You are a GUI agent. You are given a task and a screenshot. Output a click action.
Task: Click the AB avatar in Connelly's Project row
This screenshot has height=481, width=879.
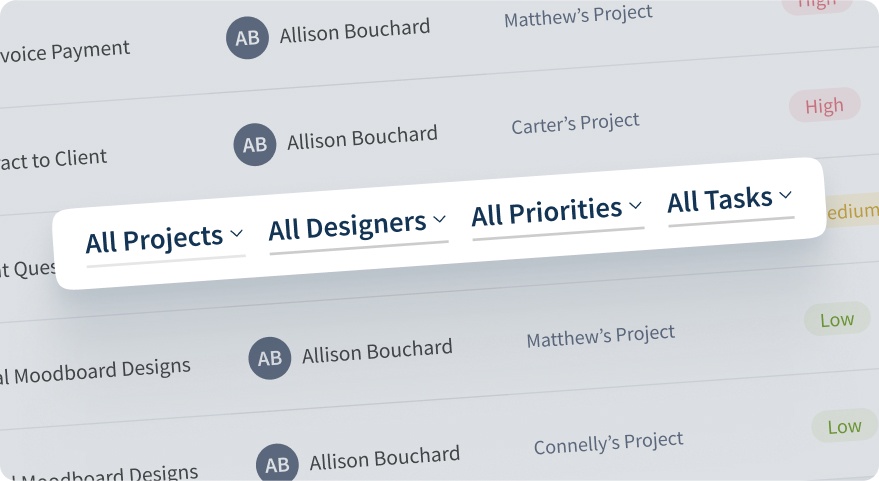tap(277, 465)
